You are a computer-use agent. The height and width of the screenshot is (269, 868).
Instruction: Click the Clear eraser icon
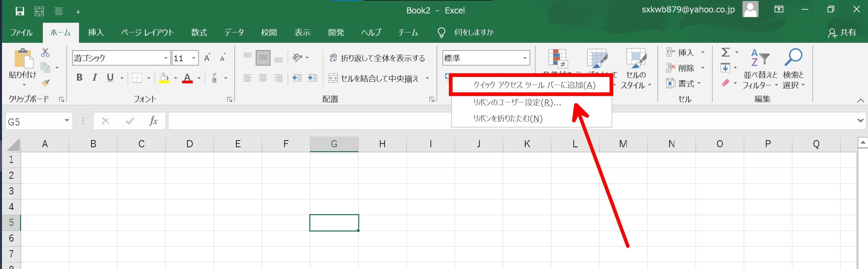pyautogui.click(x=726, y=83)
